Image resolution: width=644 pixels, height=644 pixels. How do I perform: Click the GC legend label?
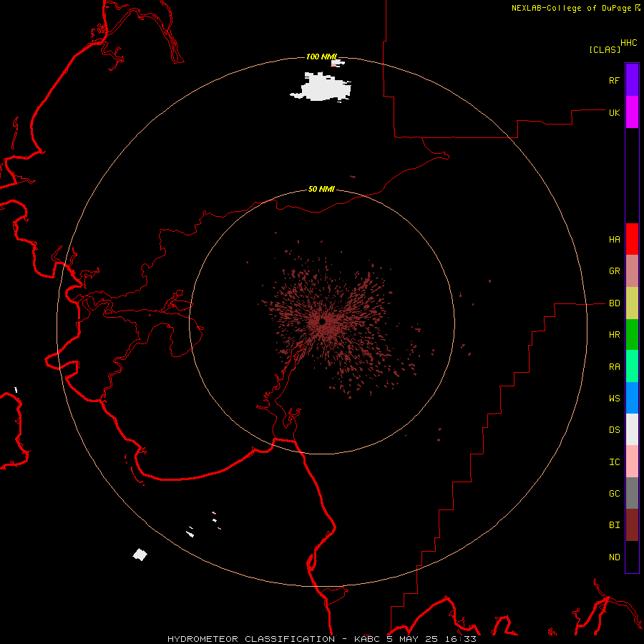(x=614, y=493)
